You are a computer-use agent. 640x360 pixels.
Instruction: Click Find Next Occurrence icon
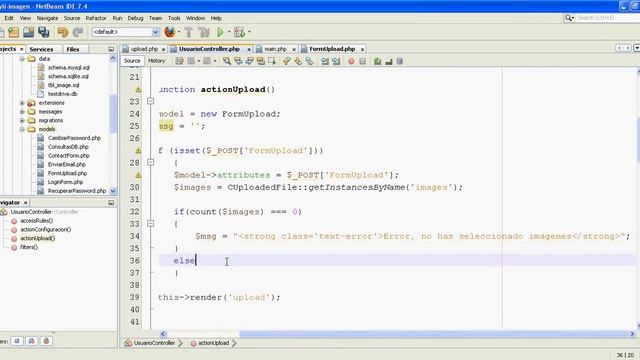[x=249, y=61]
